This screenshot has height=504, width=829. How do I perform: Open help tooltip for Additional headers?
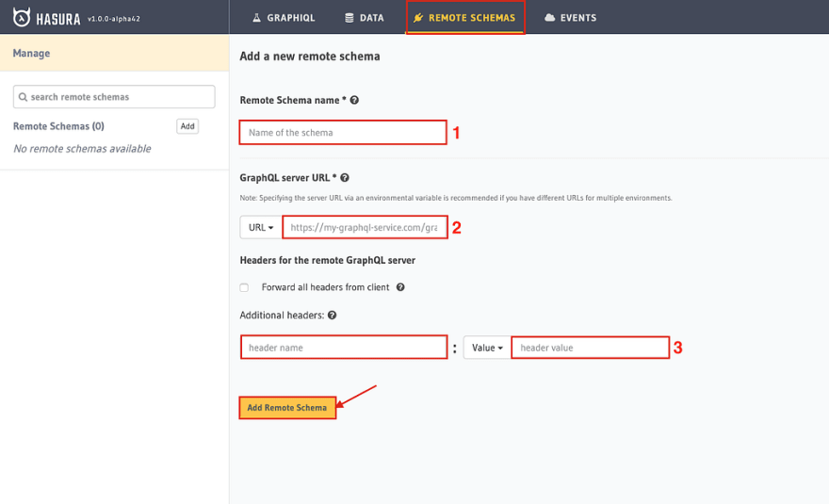332,316
